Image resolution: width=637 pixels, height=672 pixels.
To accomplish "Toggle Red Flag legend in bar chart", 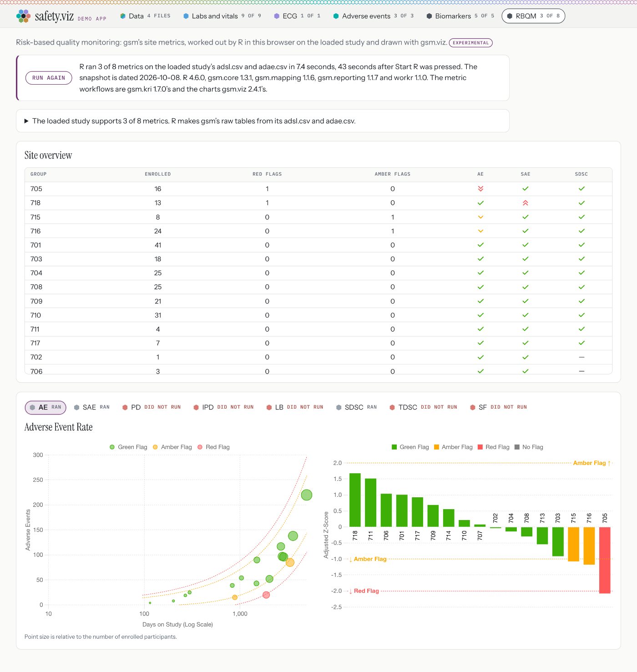I will click(x=493, y=447).
